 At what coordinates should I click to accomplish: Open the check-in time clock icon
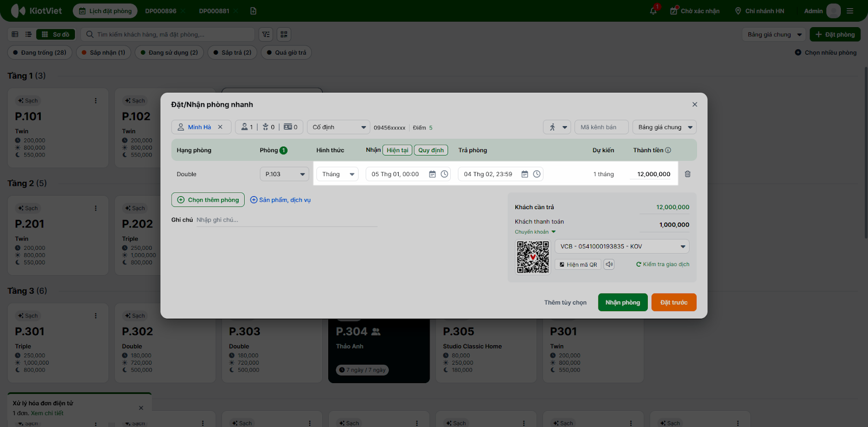tap(444, 174)
